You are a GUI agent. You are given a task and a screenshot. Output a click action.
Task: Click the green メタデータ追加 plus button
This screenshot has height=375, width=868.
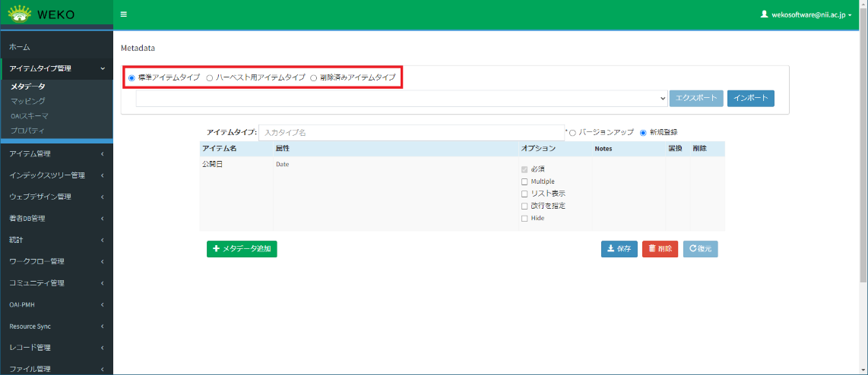point(242,249)
